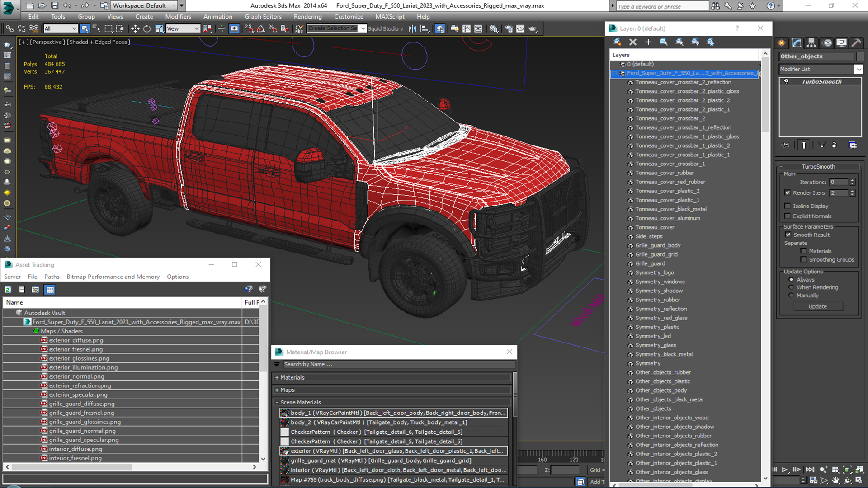
Task: Open Create Selection Set dropdown
Action: (363, 28)
